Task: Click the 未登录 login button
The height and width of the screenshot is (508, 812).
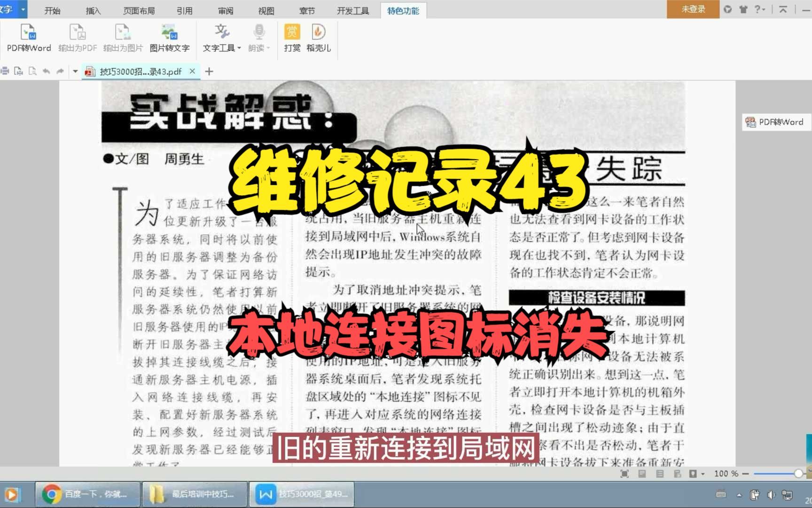Action: pos(693,9)
